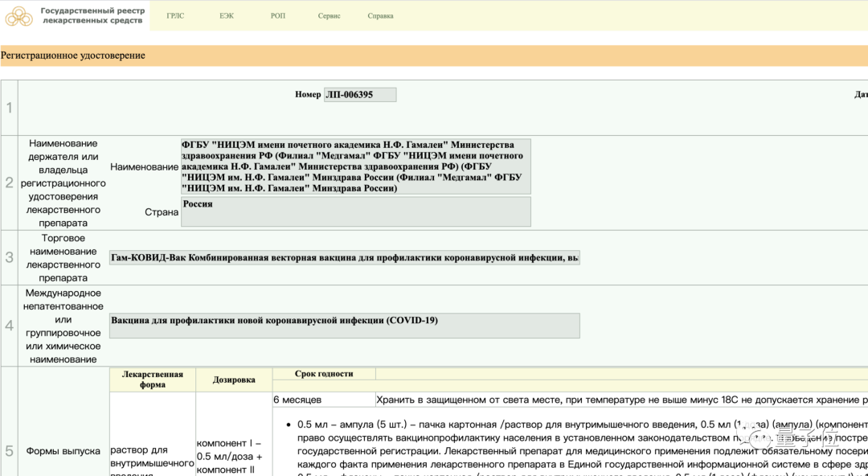
Task: Click the storage text Хранить в защищенном от света месте
Action: [621, 399]
